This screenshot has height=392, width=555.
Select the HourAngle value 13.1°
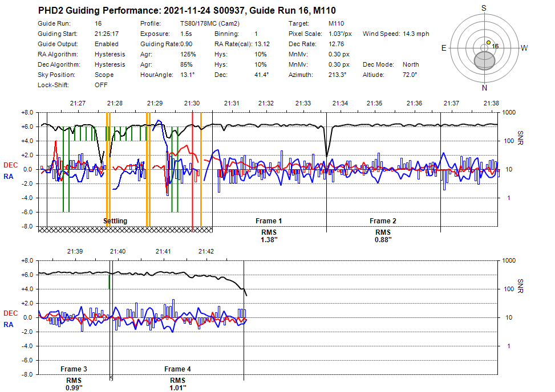pos(188,75)
